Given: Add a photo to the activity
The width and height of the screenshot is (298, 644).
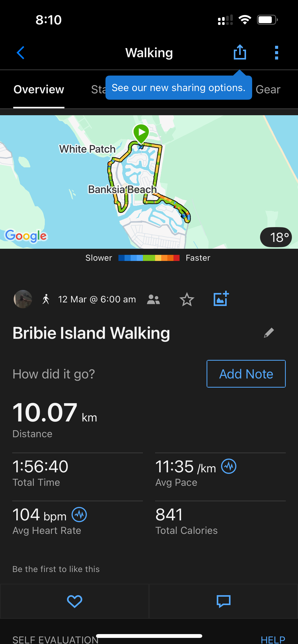Looking at the screenshot, I should tap(221, 299).
